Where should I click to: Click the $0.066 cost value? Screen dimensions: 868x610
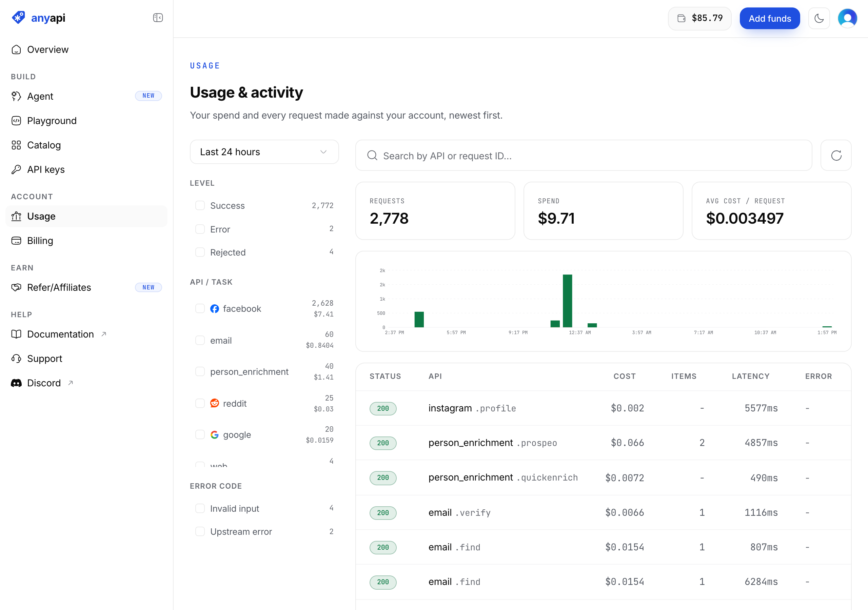click(x=628, y=443)
